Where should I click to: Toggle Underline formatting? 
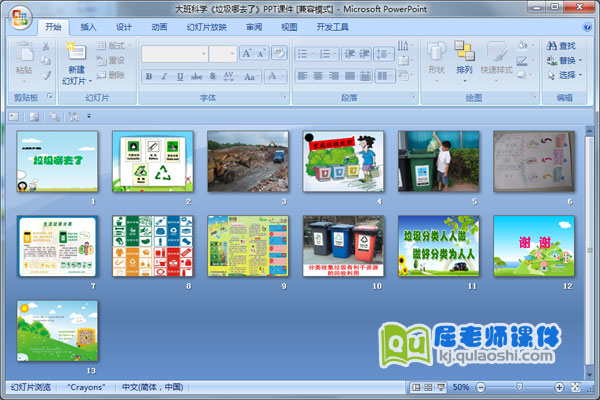point(180,77)
